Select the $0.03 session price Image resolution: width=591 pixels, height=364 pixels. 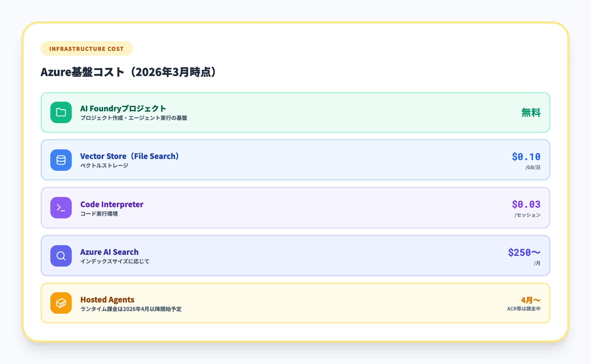click(x=526, y=204)
